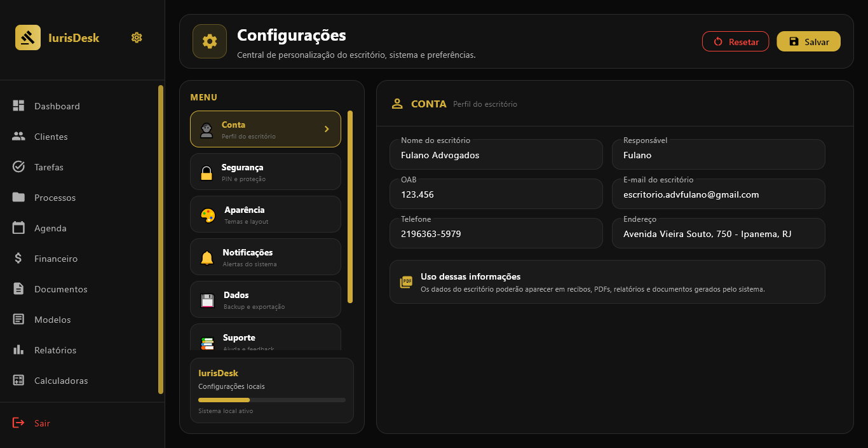Click the Configurações locais progress bar
868x448 pixels.
coord(272,400)
